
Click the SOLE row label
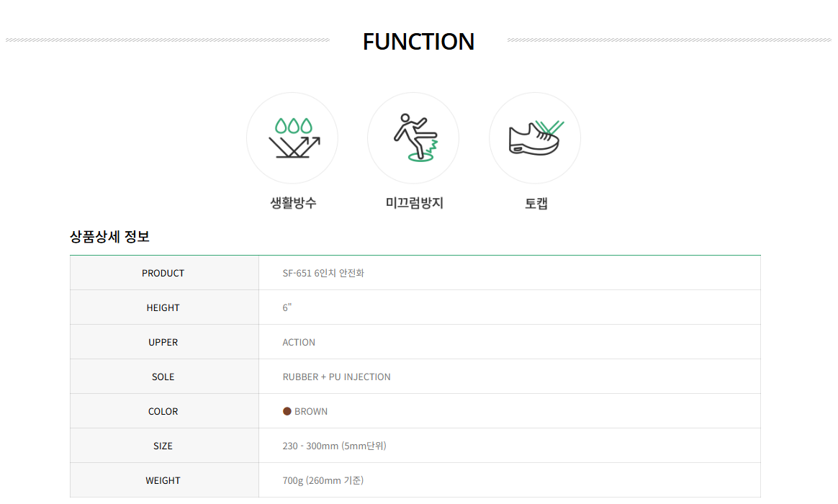point(163,377)
